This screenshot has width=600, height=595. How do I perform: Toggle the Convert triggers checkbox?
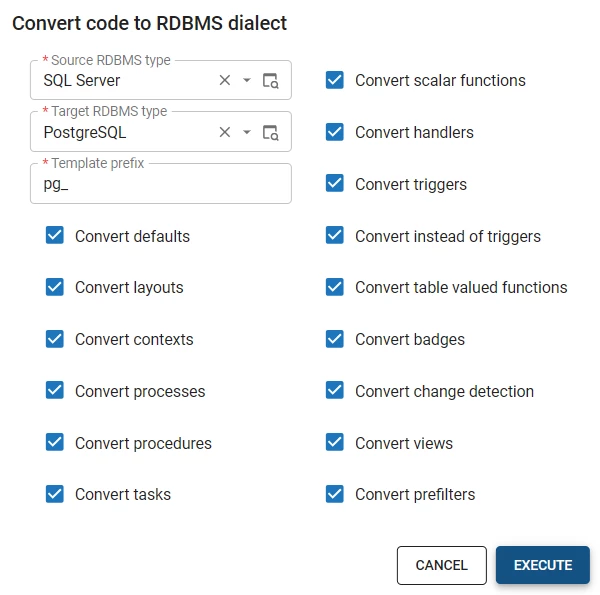point(334,184)
